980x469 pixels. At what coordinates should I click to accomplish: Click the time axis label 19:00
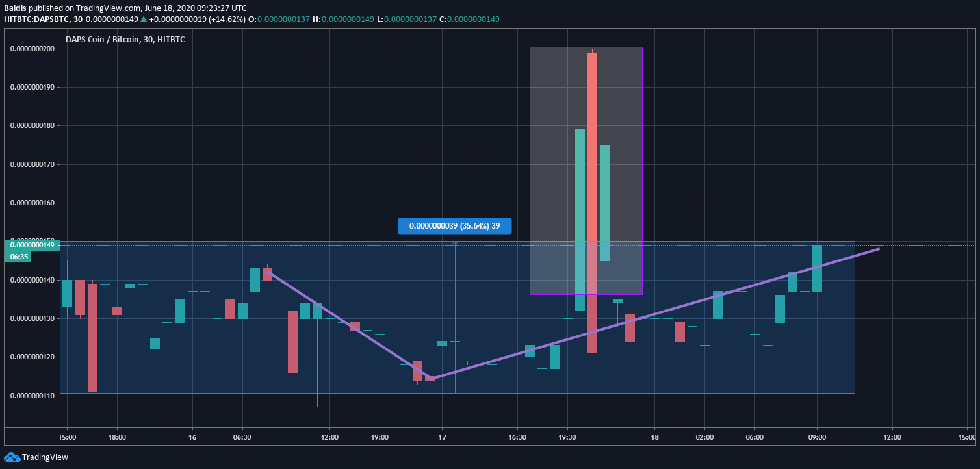380,437
